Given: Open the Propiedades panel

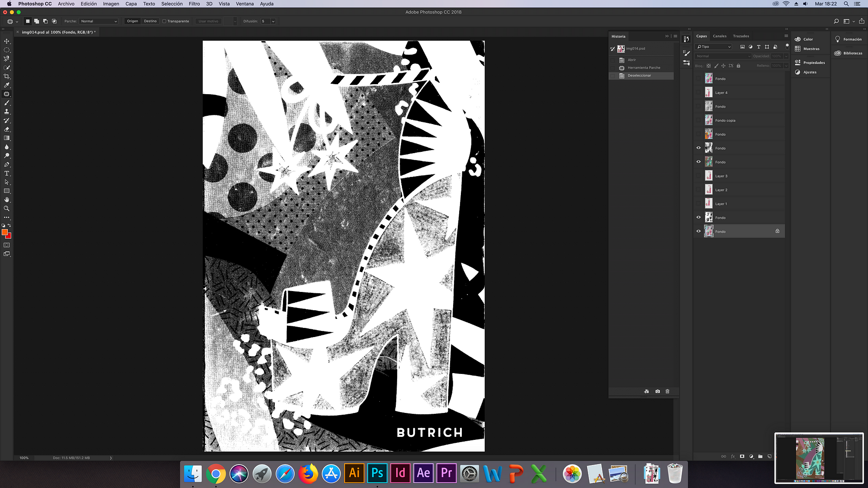Looking at the screenshot, I should coord(810,62).
